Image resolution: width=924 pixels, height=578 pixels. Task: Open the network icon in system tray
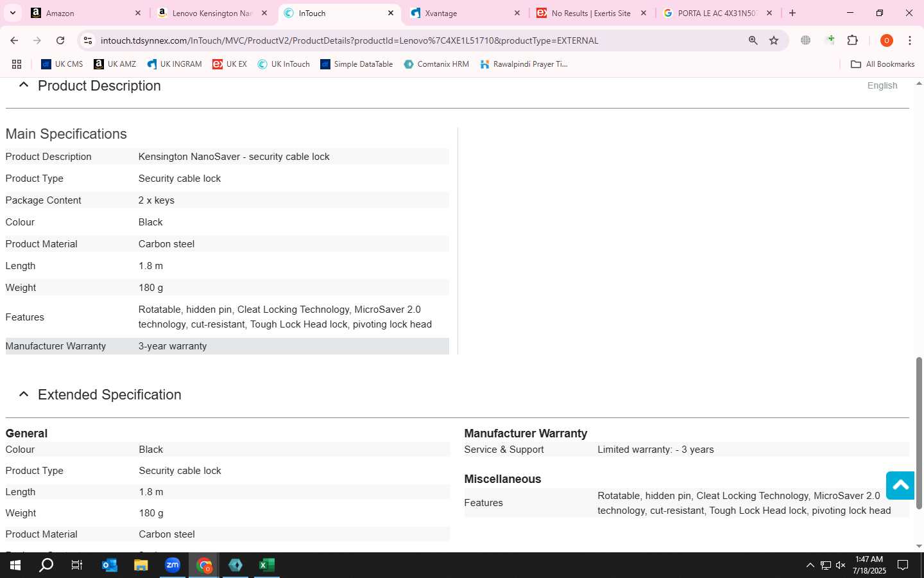pyautogui.click(x=826, y=565)
